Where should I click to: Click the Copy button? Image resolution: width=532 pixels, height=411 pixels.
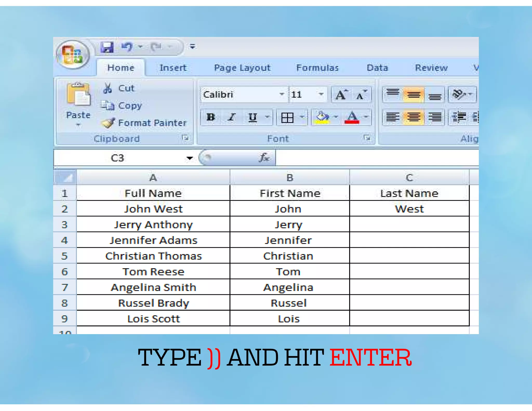[x=122, y=105]
